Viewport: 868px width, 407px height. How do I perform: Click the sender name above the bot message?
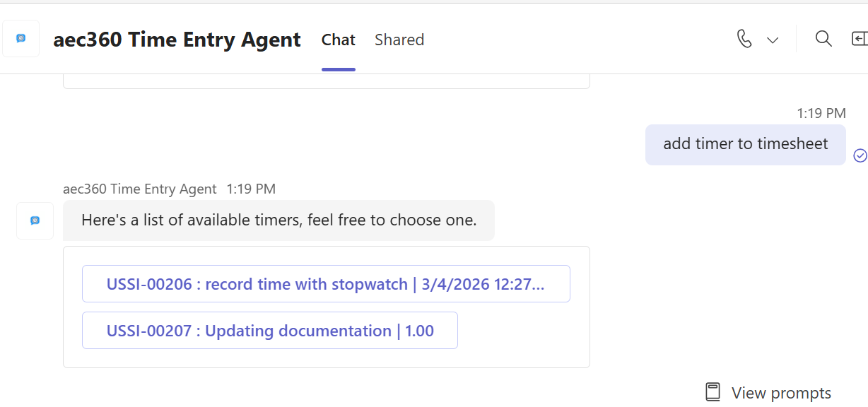click(x=140, y=189)
